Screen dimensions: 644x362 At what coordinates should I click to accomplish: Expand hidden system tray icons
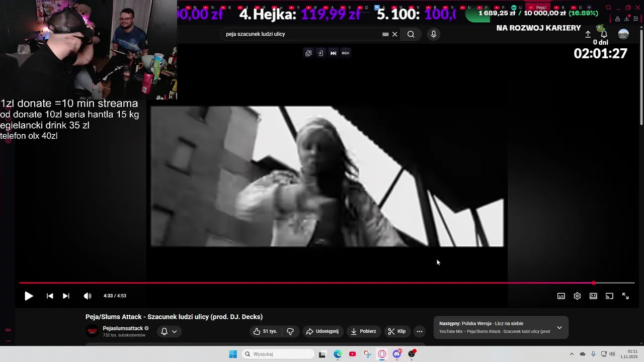click(572, 354)
